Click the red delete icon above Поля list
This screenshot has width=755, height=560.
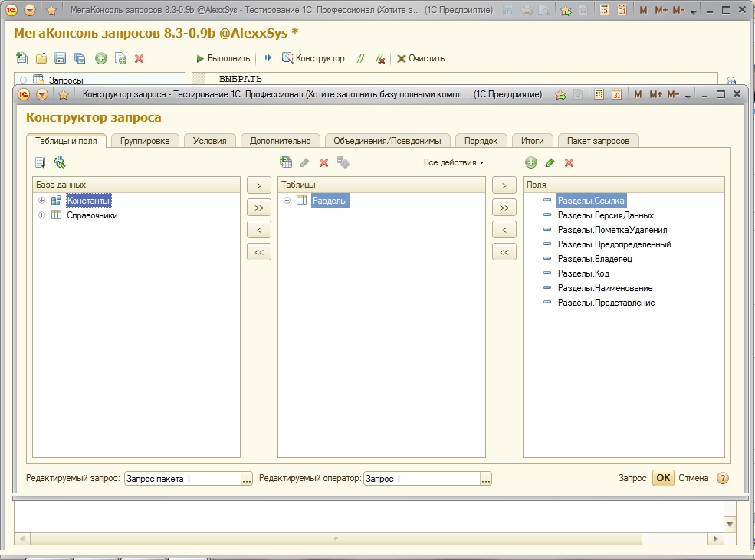click(569, 162)
